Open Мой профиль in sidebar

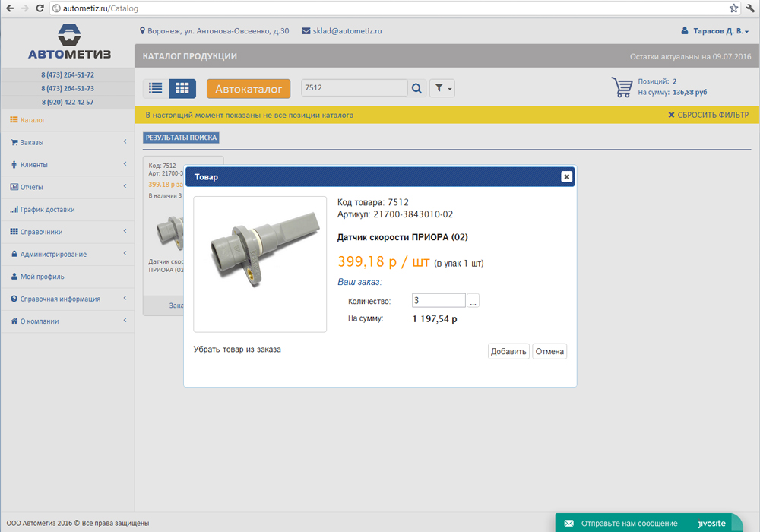tap(42, 277)
